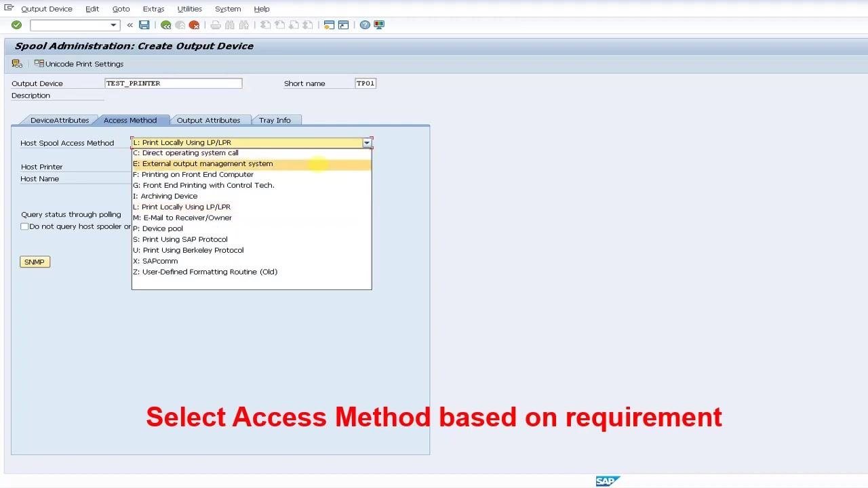Choose 'X: SAPcomm' option

point(252,262)
